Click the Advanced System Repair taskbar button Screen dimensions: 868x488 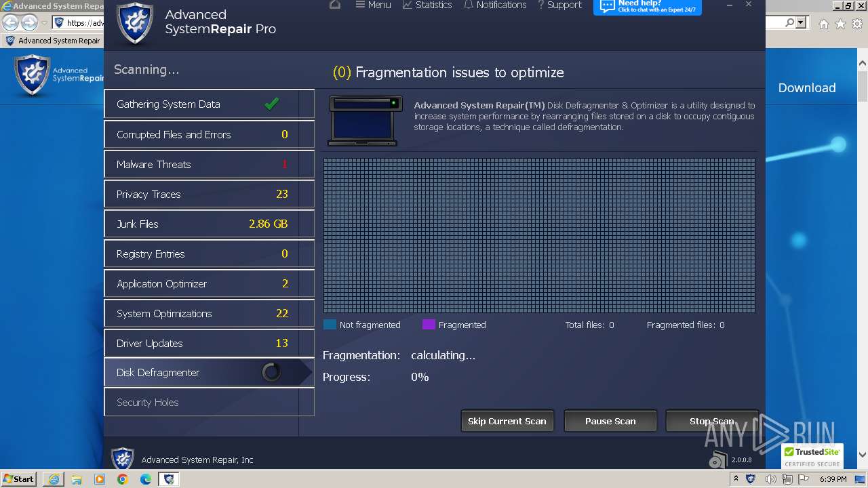169,479
